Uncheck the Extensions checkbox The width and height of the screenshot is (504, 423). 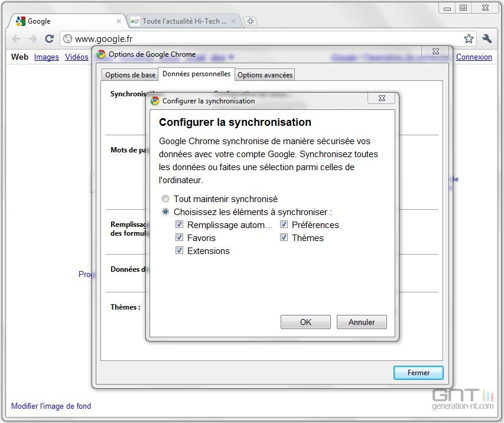click(179, 250)
